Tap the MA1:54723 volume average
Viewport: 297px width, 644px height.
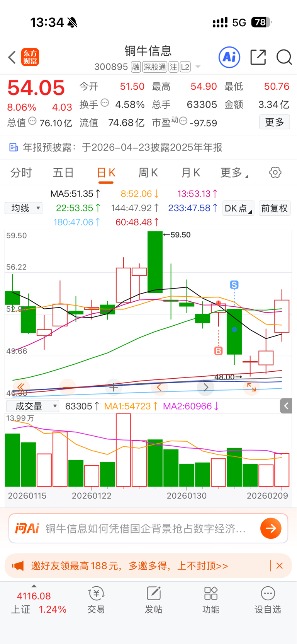click(131, 406)
